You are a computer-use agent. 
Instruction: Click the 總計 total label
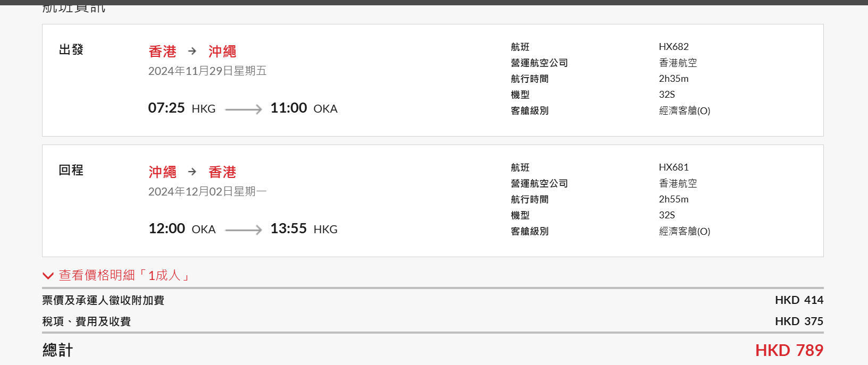pyautogui.click(x=57, y=351)
